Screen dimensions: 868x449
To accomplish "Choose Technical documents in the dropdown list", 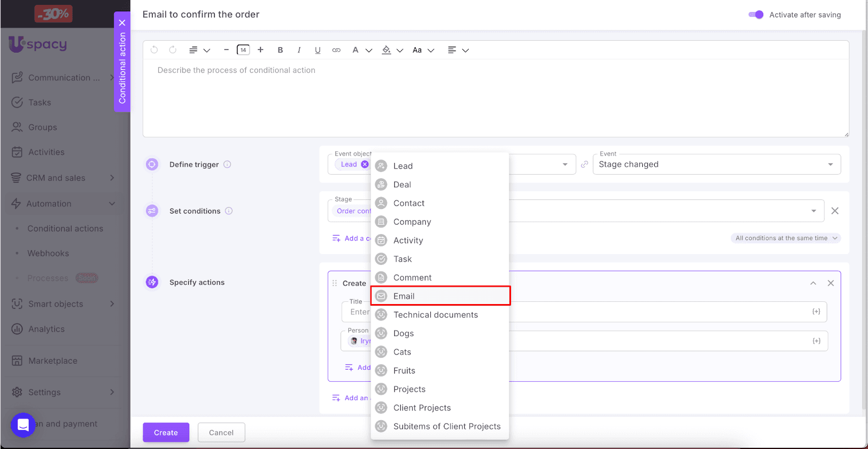I will pyautogui.click(x=435, y=315).
